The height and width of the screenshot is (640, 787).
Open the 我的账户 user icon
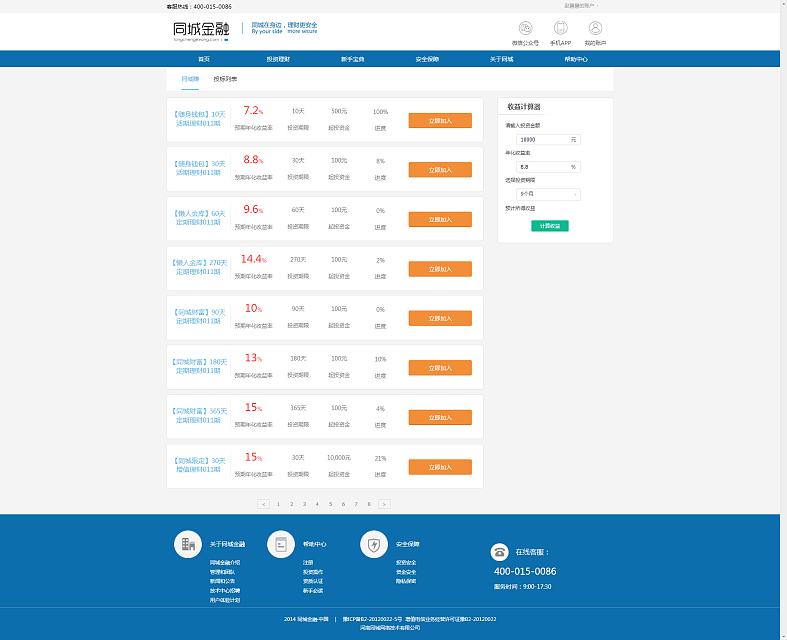[x=595, y=28]
